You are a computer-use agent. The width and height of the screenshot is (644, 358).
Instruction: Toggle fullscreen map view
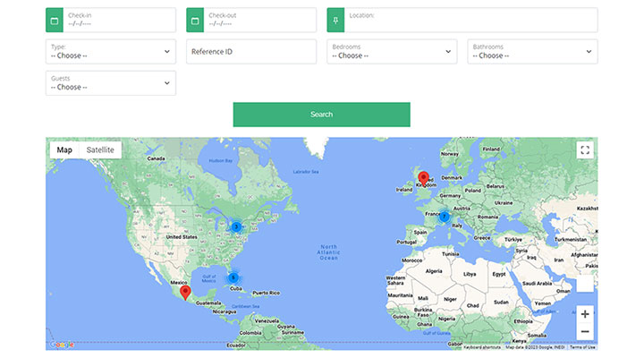(x=585, y=150)
